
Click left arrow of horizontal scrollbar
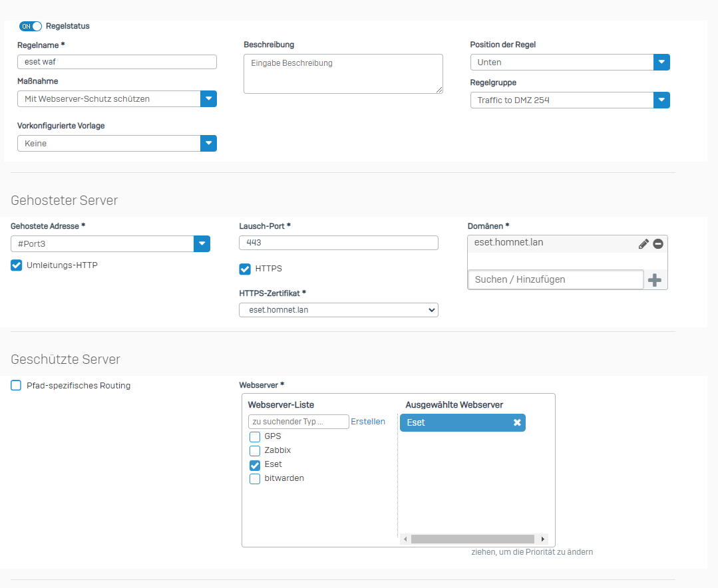pyautogui.click(x=405, y=539)
